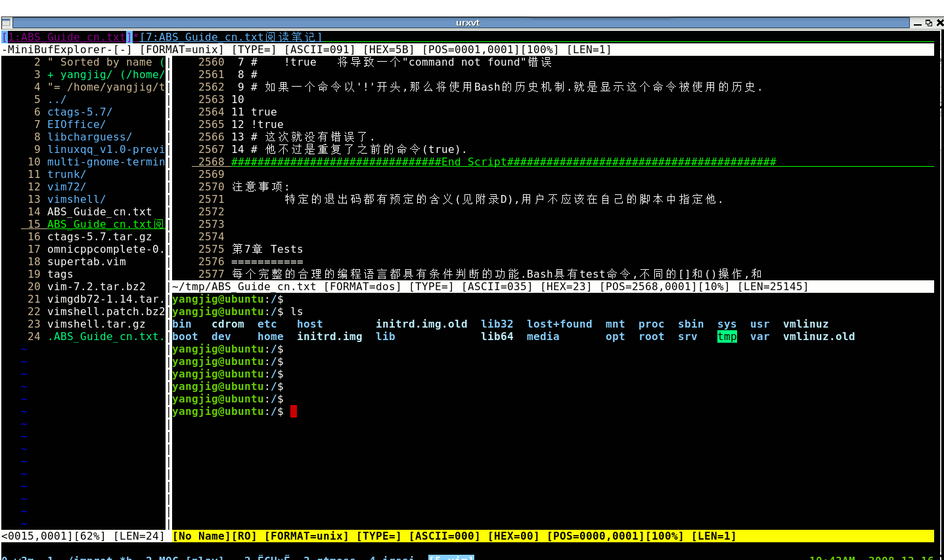Click the urxvt window title bar

click(x=460, y=22)
